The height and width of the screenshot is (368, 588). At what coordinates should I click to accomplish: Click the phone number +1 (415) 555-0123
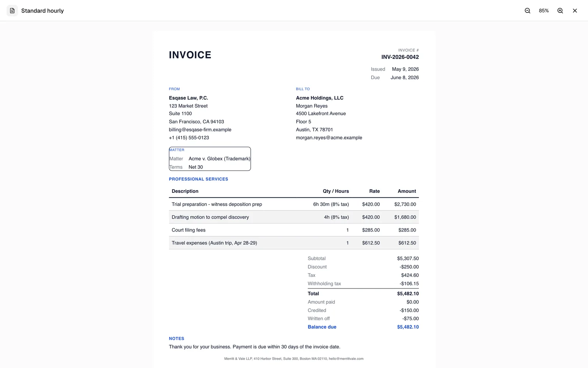189,138
